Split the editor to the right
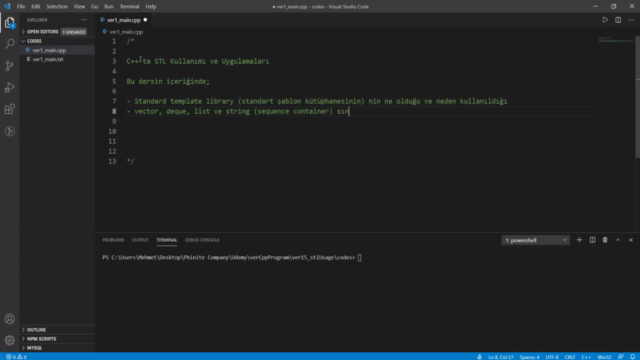640x360 pixels. (x=618, y=20)
